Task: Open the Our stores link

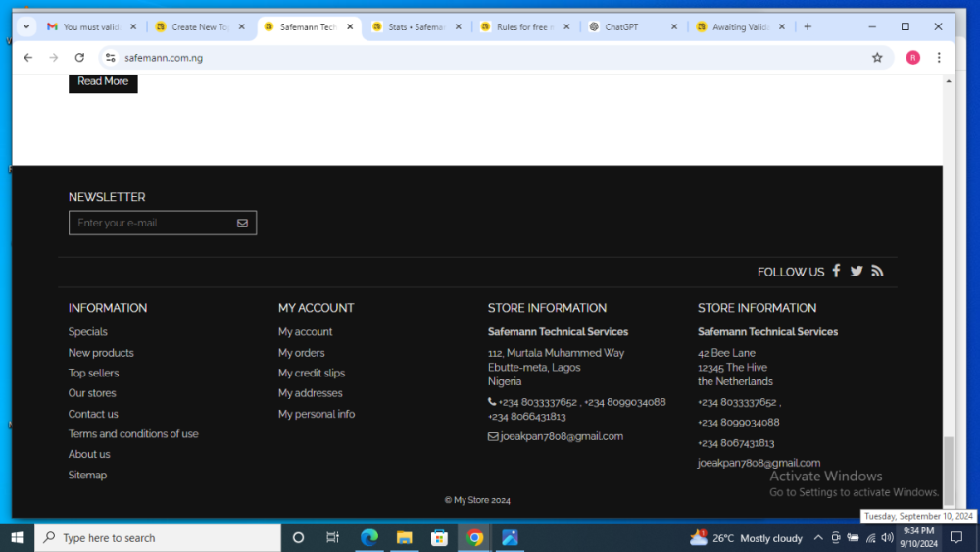Action: 92,393
